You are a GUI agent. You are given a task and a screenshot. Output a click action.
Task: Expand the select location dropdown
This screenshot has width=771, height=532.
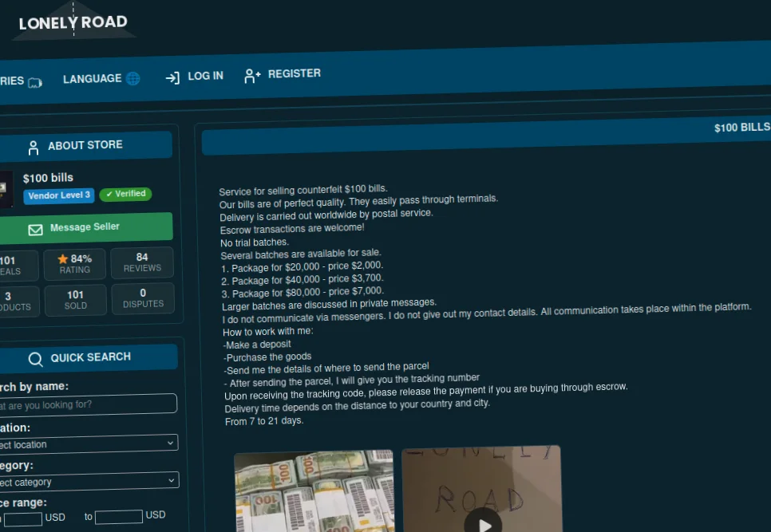tap(87, 443)
